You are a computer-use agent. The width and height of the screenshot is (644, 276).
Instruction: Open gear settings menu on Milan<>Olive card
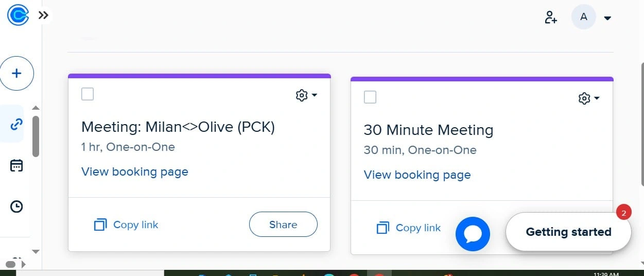point(306,95)
